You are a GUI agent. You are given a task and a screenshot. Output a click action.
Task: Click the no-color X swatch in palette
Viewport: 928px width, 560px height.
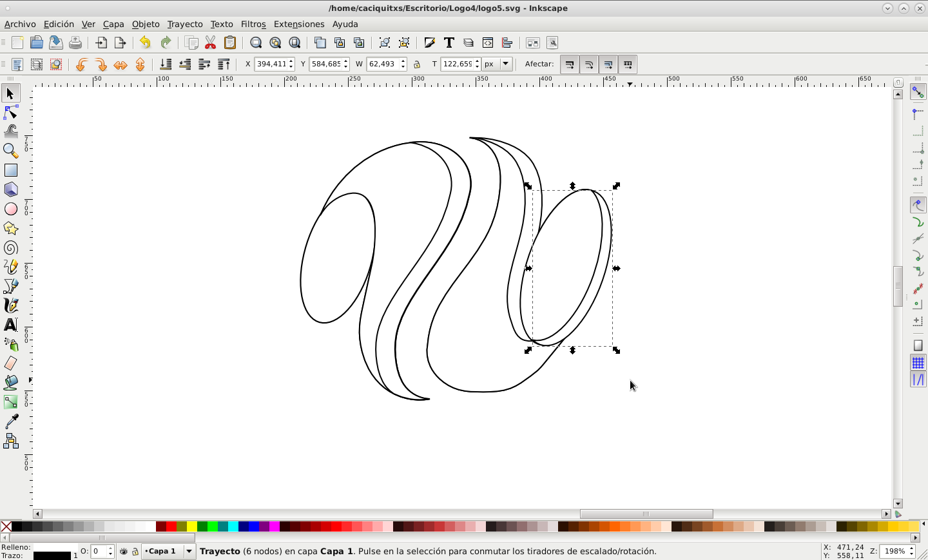coord(6,526)
